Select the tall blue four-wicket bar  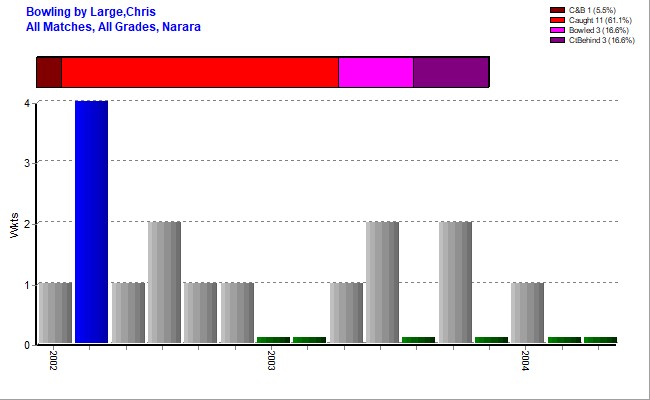[91, 222]
